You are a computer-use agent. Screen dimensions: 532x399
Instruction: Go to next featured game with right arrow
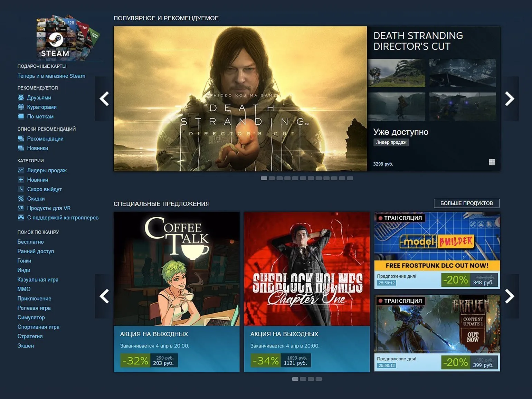tap(509, 99)
